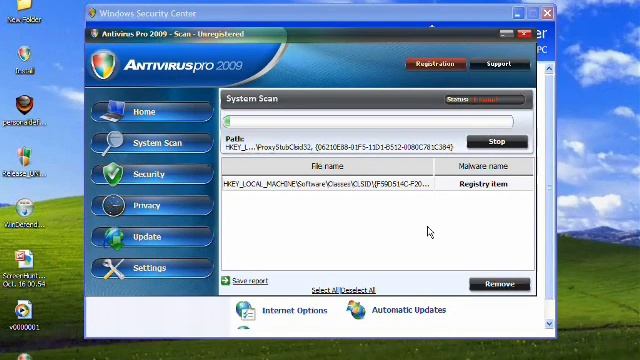Click the red Registration button
The width and height of the screenshot is (640, 360).
pos(435,64)
